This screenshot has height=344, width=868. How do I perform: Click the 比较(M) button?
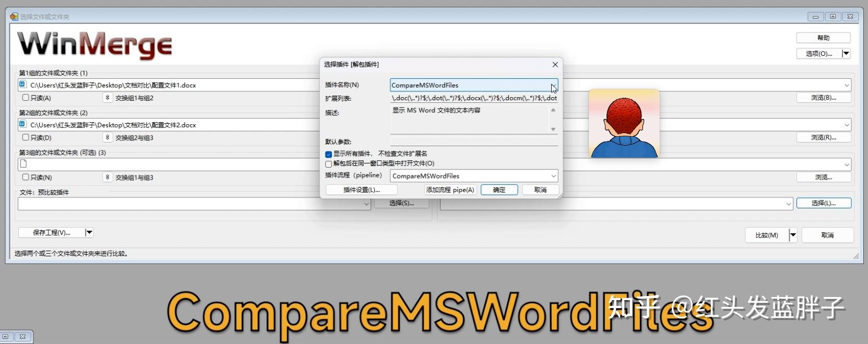pyautogui.click(x=767, y=235)
